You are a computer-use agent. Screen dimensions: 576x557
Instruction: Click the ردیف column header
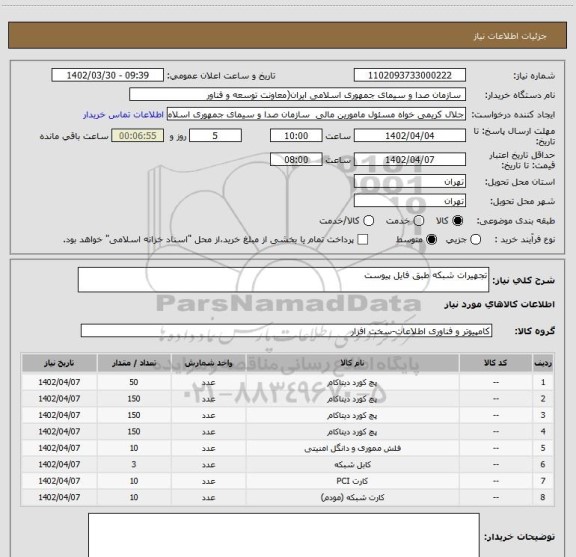point(543,363)
